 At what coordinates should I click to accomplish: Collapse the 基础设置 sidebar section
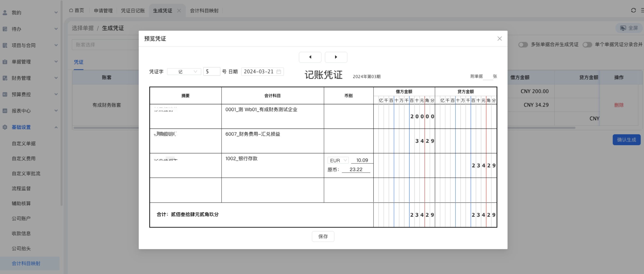[x=56, y=127]
